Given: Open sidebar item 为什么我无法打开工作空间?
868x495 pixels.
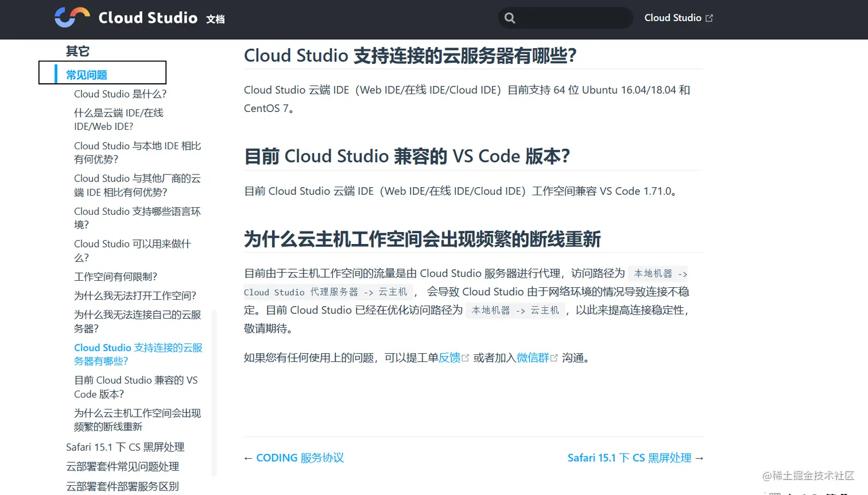Looking at the screenshot, I should [135, 296].
